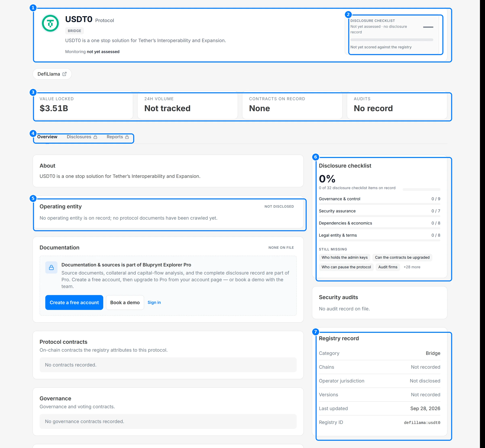Click the Contracts on Record None card
485x448 pixels.
[x=292, y=105]
